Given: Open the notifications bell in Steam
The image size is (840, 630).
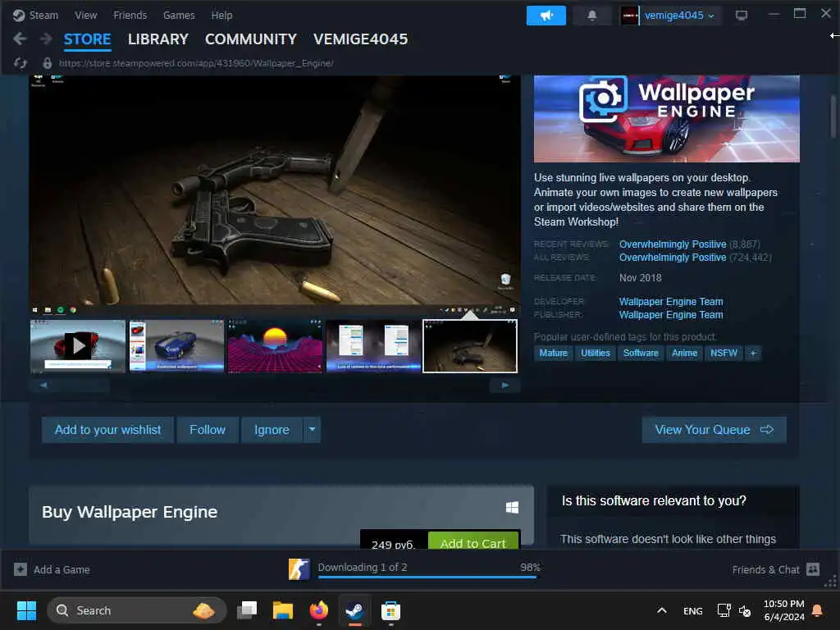Looking at the screenshot, I should (592, 16).
